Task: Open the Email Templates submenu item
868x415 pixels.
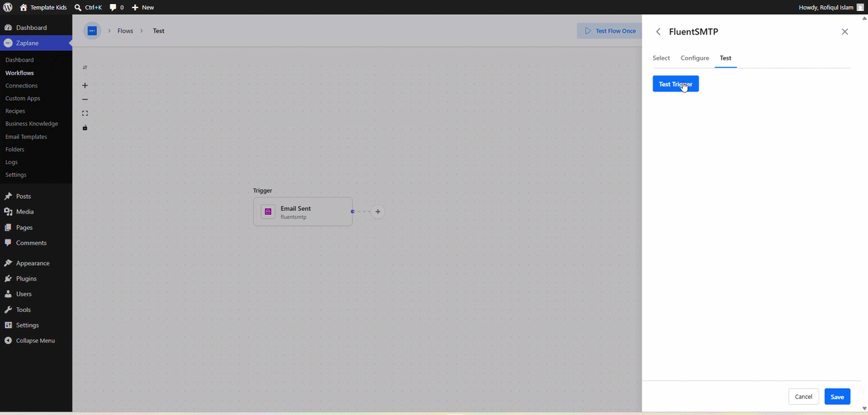Action: [26, 136]
